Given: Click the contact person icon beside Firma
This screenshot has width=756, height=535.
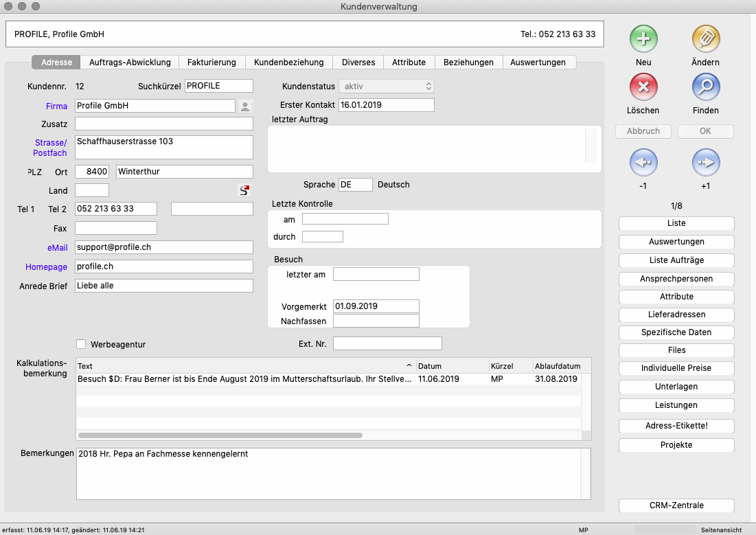Looking at the screenshot, I should click(x=245, y=106).
